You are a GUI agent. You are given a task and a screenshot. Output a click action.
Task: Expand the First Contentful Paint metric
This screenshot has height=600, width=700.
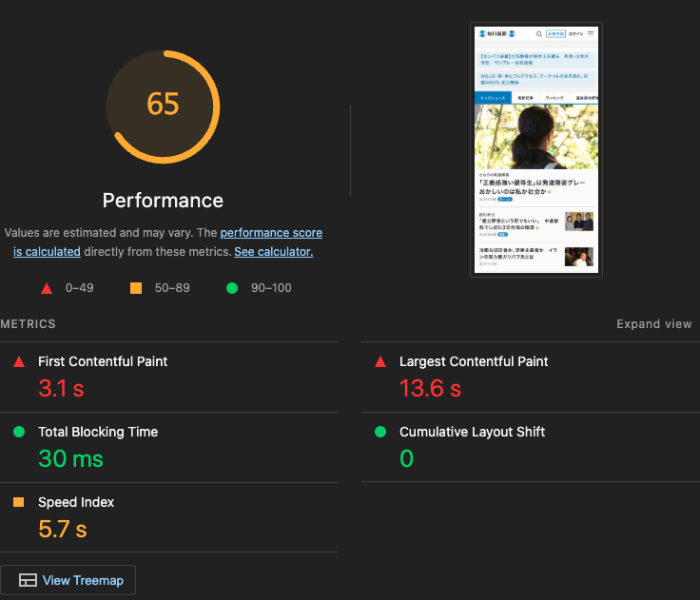pos(103,362)
